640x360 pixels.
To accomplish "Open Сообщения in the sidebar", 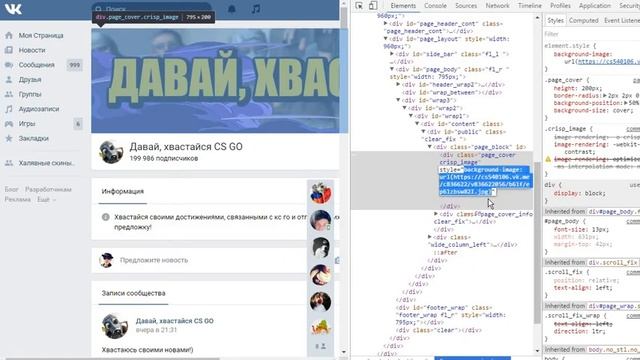I will [36, 65].
